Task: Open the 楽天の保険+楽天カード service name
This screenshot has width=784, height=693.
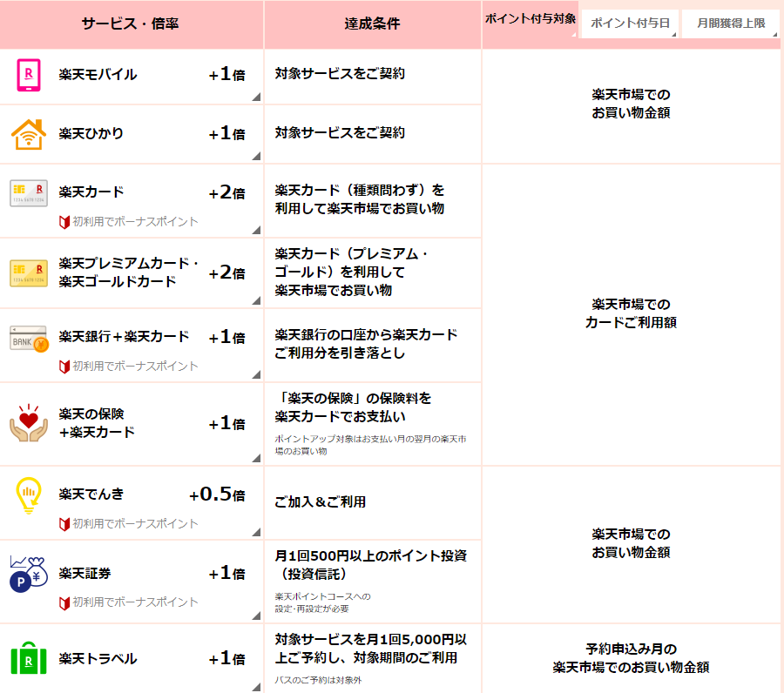Action: click(x=97, y=423)
